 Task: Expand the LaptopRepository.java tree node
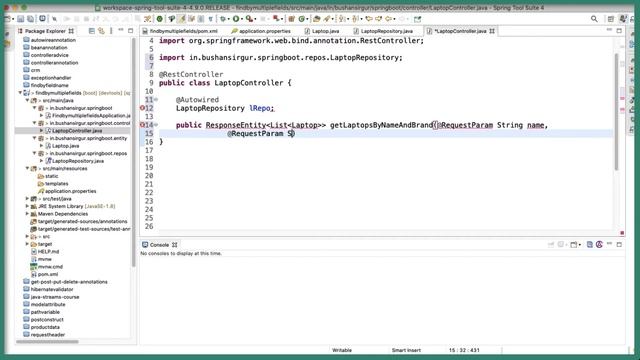coord(42,161)
